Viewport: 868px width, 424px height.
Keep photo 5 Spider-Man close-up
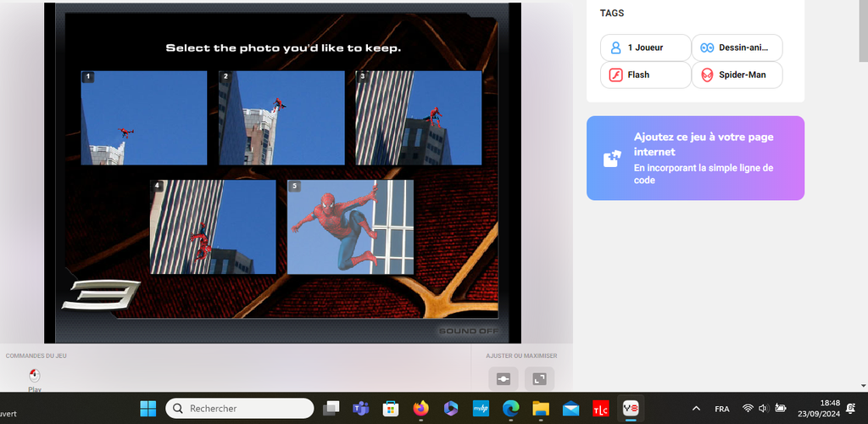(x=351, y=226)
